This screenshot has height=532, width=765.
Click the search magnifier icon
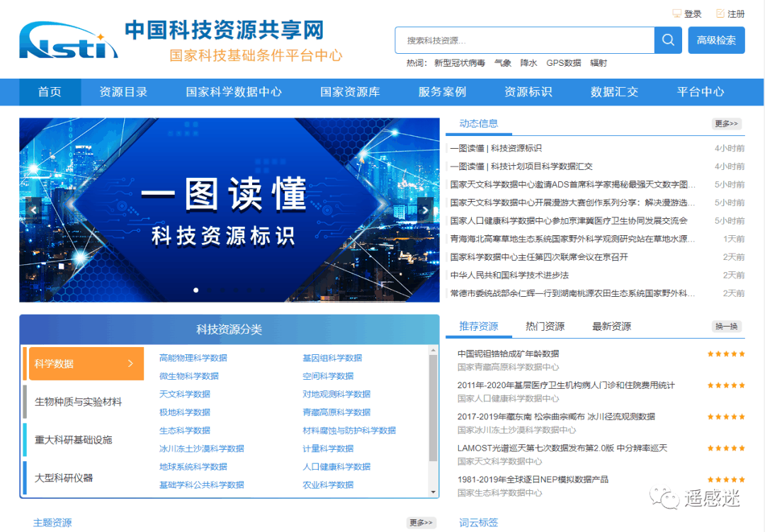pyautogui.click(x=667, y=40)
